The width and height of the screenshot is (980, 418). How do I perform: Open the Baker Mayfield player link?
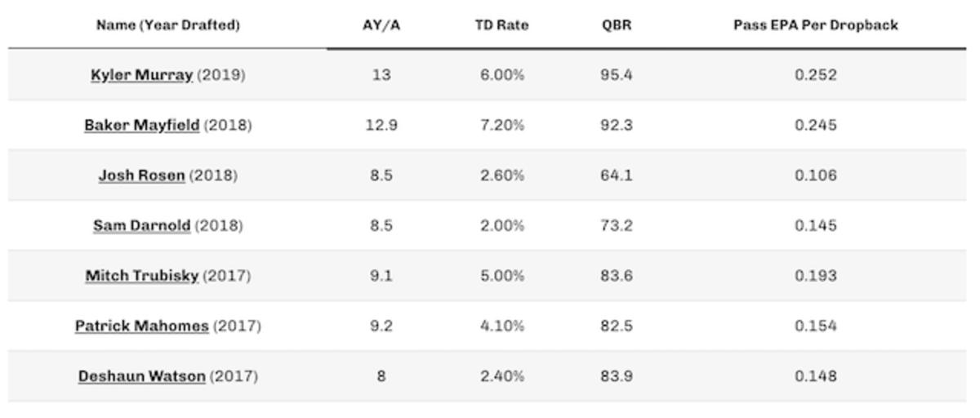tap(142, 126)
